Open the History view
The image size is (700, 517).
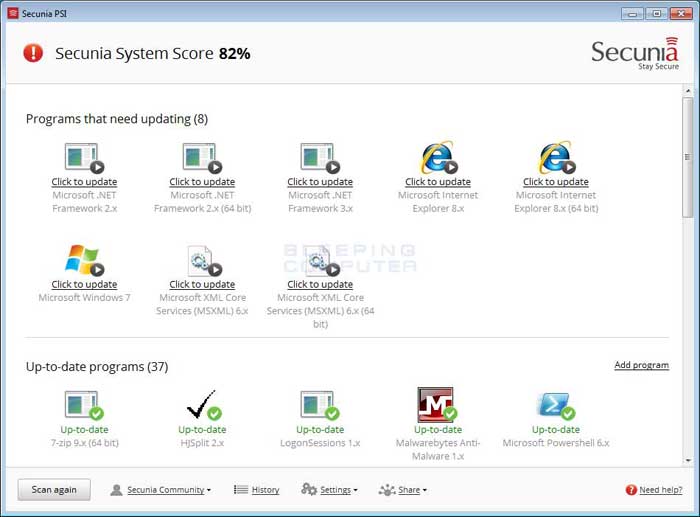pyautogui.click(x=257, y=490)
